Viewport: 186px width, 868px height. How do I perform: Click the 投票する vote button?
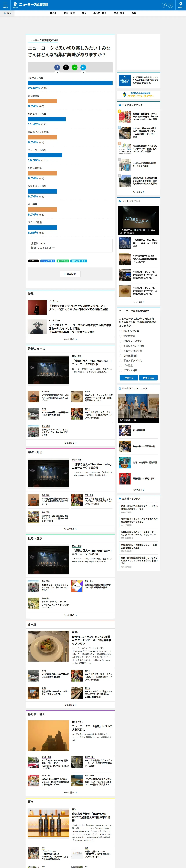click(129, 378)
